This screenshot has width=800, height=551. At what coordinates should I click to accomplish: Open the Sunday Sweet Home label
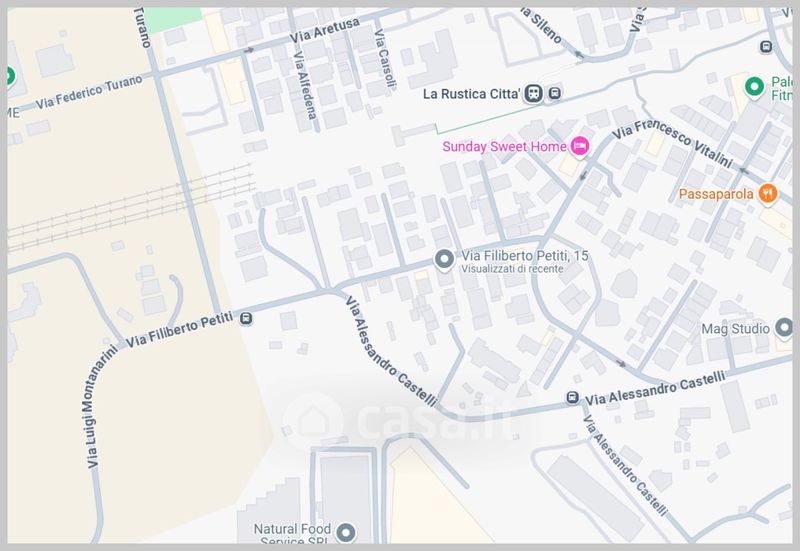(504, 147)
